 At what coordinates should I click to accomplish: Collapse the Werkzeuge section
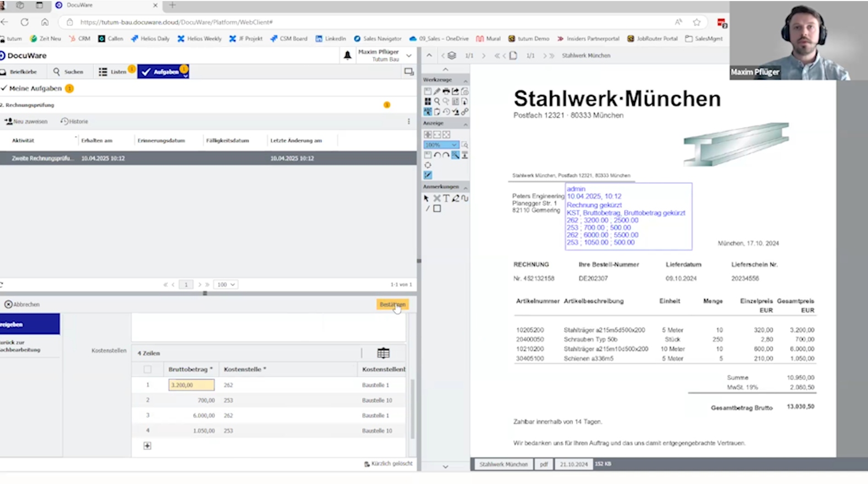466,80
